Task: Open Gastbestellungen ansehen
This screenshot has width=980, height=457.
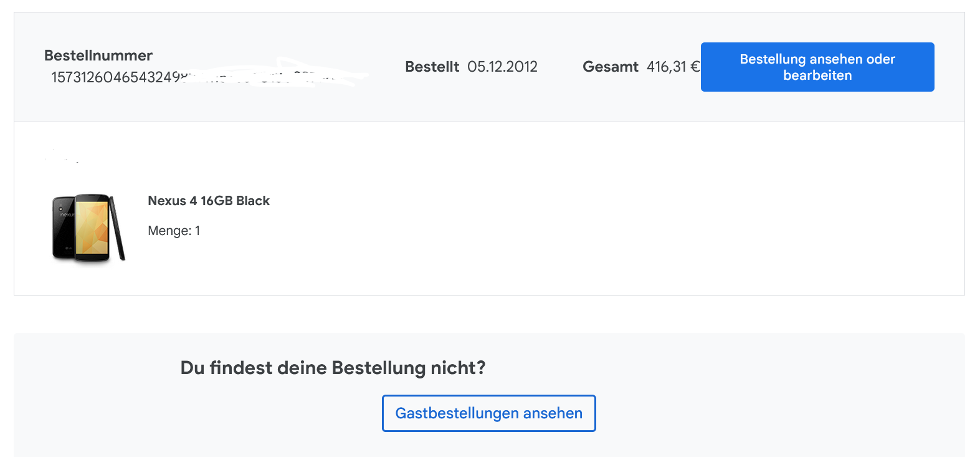Action: click(x=488, y=413)
